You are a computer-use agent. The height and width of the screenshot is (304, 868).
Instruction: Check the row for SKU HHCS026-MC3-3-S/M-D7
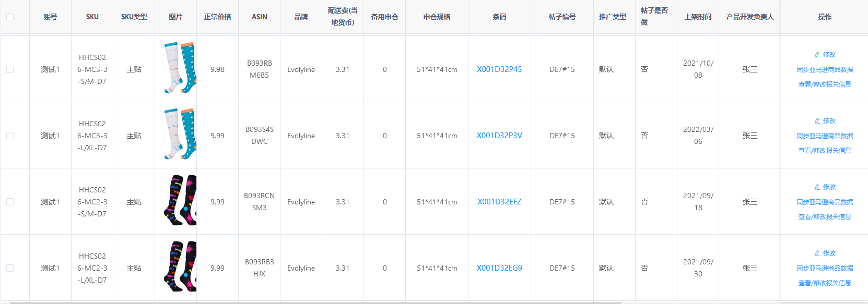tap(10, 69)
